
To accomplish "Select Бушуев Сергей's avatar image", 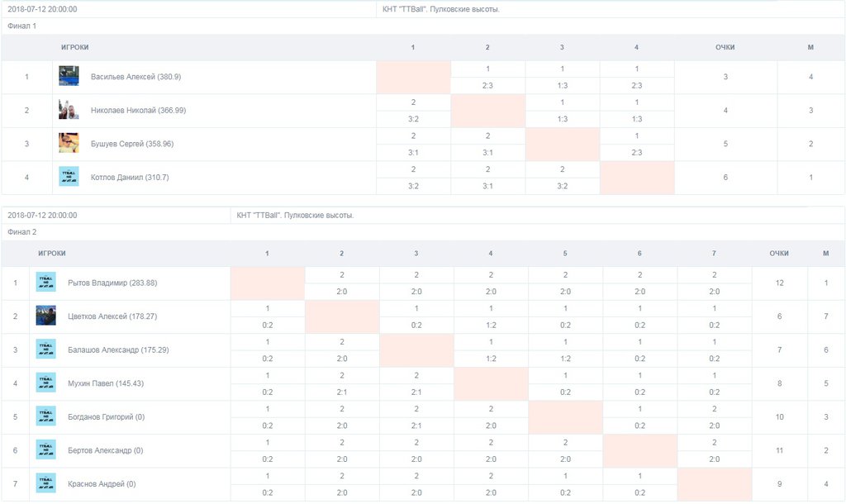I will tap(69, 143).
